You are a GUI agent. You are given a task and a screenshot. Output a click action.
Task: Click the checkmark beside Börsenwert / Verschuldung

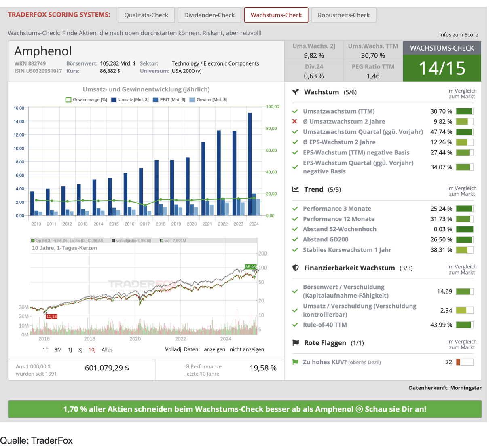(x=295, y=291)
